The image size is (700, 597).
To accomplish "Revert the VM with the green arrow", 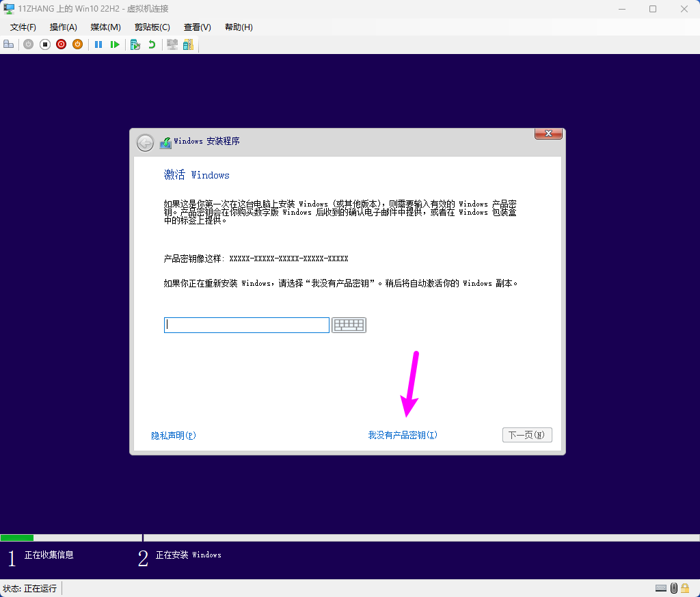I will point(152,44).
